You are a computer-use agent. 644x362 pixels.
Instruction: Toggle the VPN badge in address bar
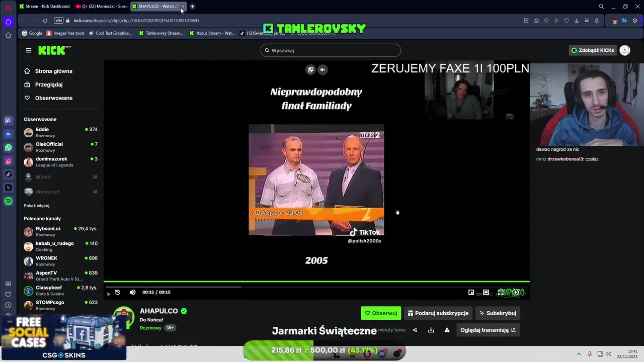coord(58,21)
